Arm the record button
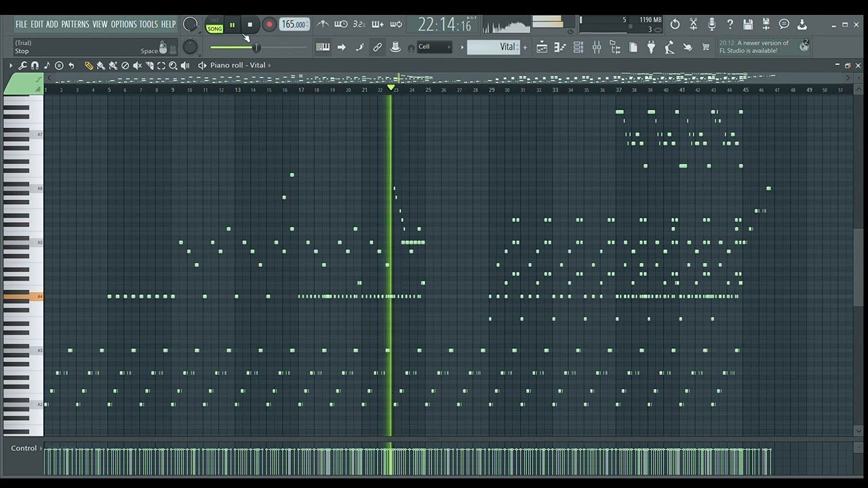 [269, 25]
